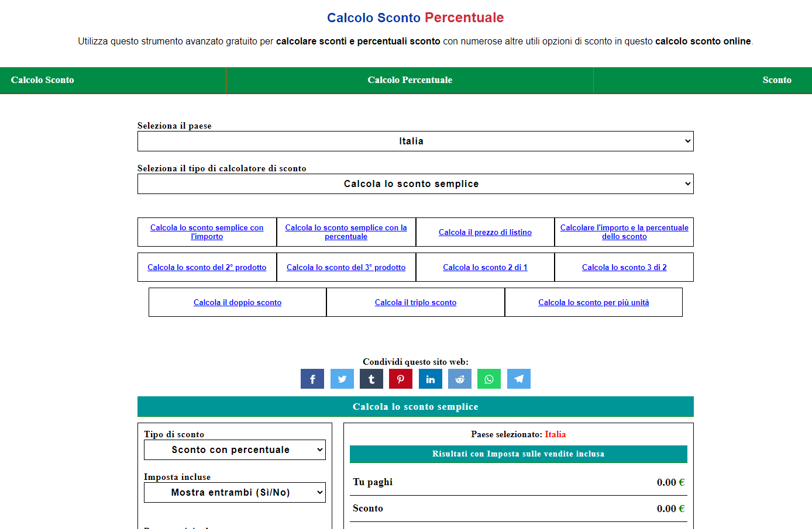Screen dimensions: 812x529
Task: Click the Calcola lo sconto semplice teal header
Action: click(415, 406)
